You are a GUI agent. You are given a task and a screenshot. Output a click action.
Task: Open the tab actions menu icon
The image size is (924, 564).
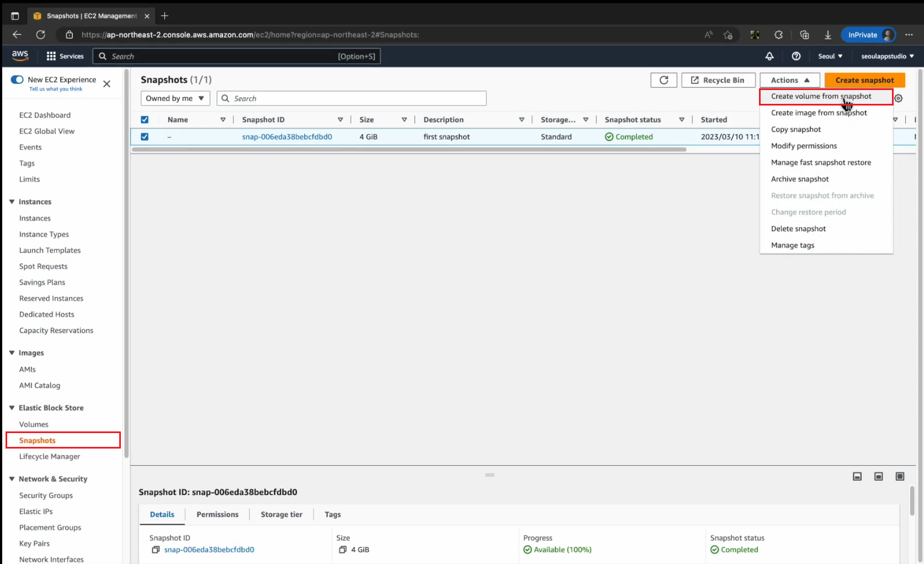click(x=15, y=16)
